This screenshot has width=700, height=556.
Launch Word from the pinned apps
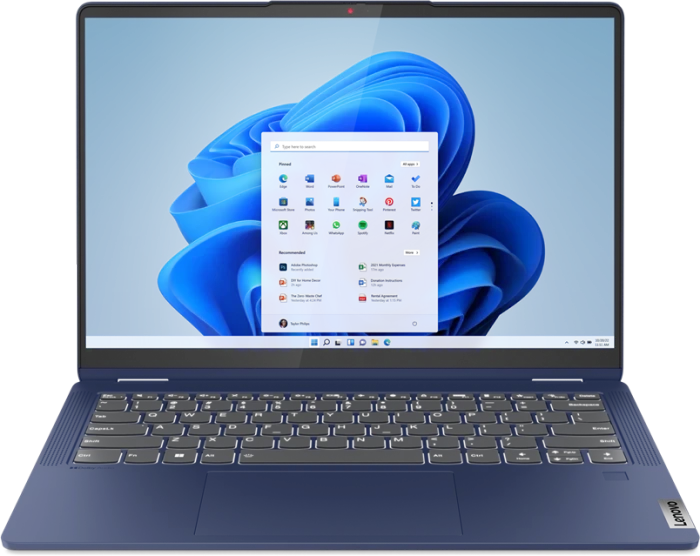coord(309,179)
